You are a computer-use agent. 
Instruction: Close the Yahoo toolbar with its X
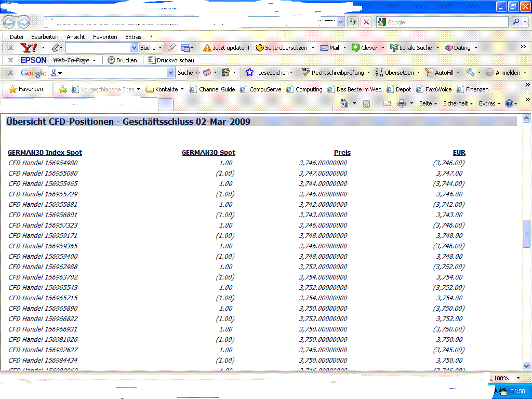click(10, 48)
